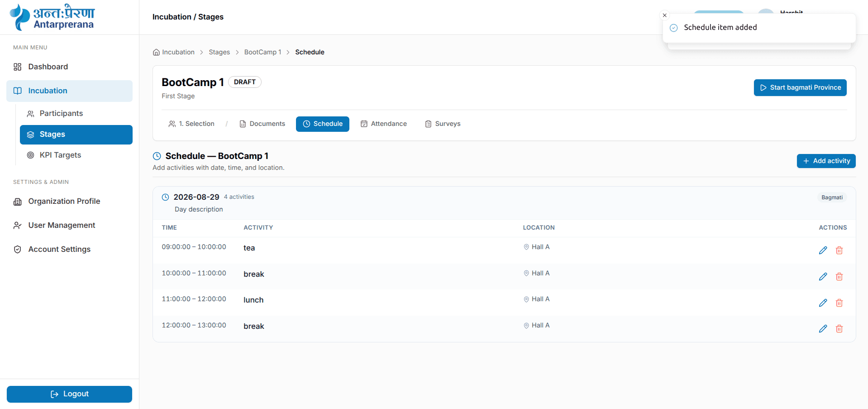Close the Schedule item added notification
The width and height of the screenshot is (868, 409).
coord(664,15)
